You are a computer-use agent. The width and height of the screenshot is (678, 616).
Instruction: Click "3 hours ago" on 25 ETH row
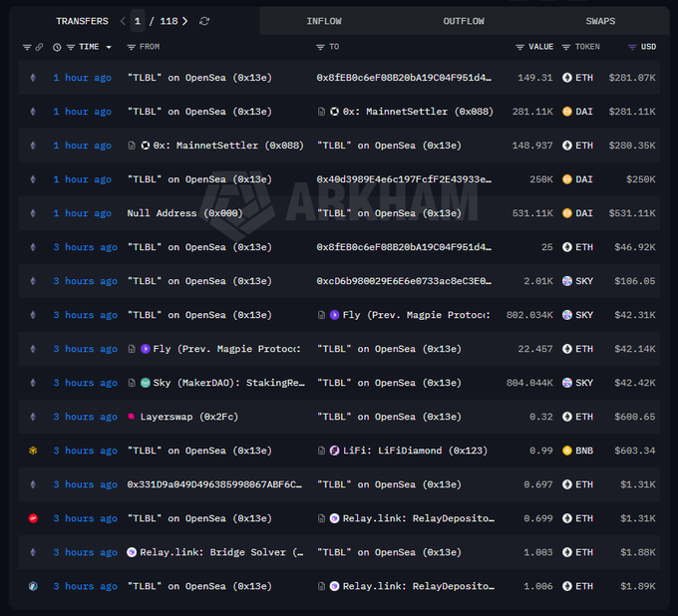(85, 247)
